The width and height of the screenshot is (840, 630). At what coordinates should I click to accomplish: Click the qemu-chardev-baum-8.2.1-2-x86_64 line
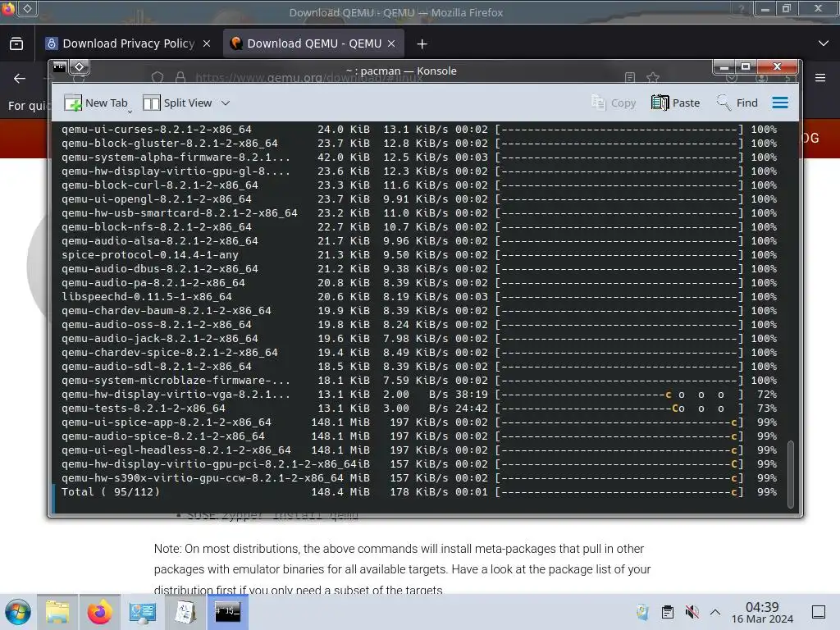[x=418, y=311]
